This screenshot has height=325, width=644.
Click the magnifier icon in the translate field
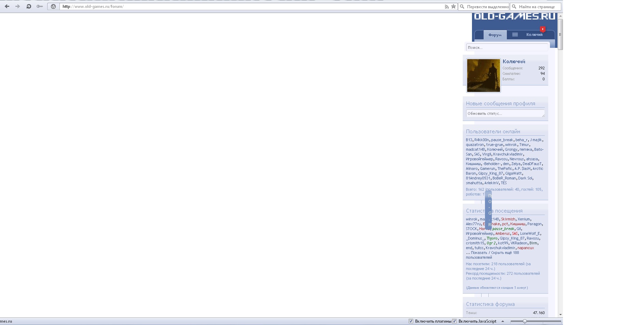click(462, 6)
